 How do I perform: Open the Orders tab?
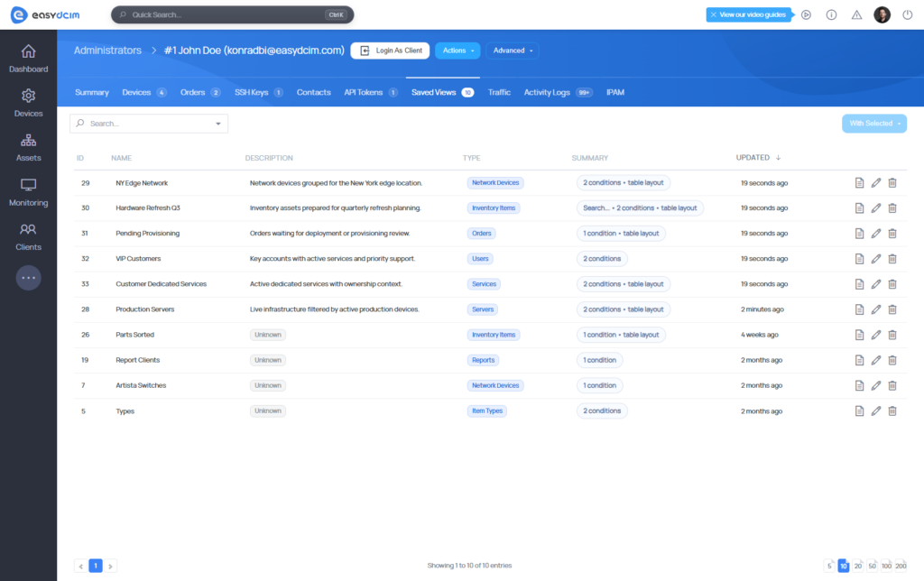pos(200,93)
